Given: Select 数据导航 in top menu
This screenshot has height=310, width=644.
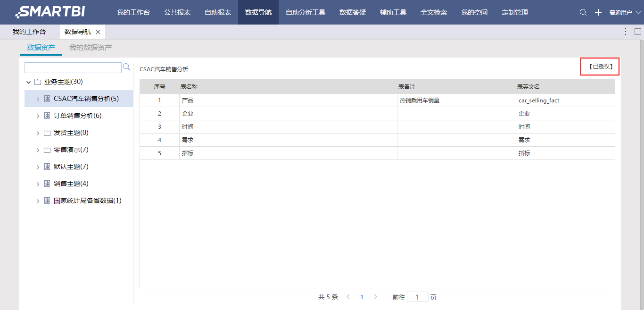Looking at the screenshot, I should [x=258, y=12].
